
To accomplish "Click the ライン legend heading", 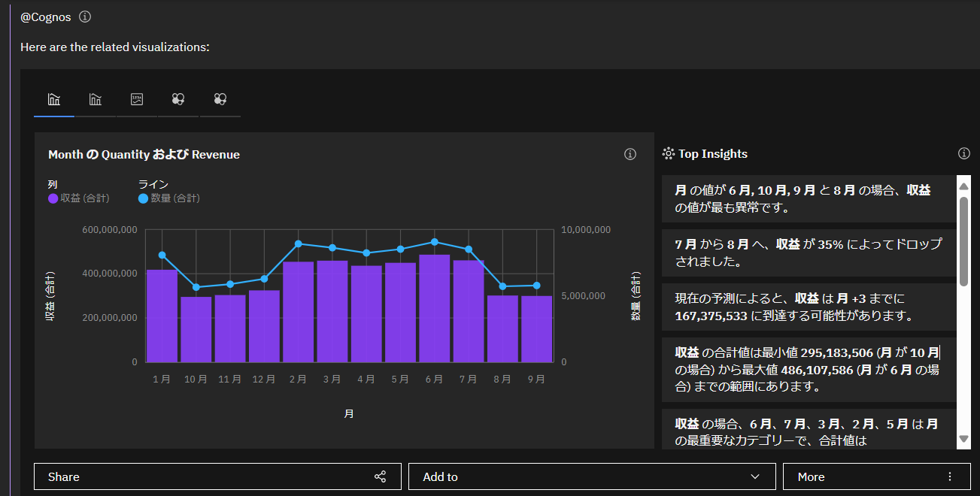I will [153, 184].
